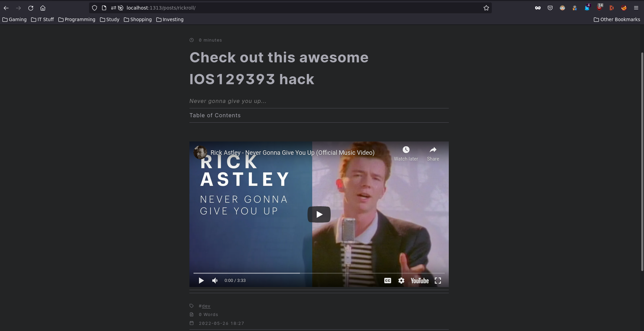Click the Share arrow on video
This screenshot has width=644, height=331.
pos(433,153)
